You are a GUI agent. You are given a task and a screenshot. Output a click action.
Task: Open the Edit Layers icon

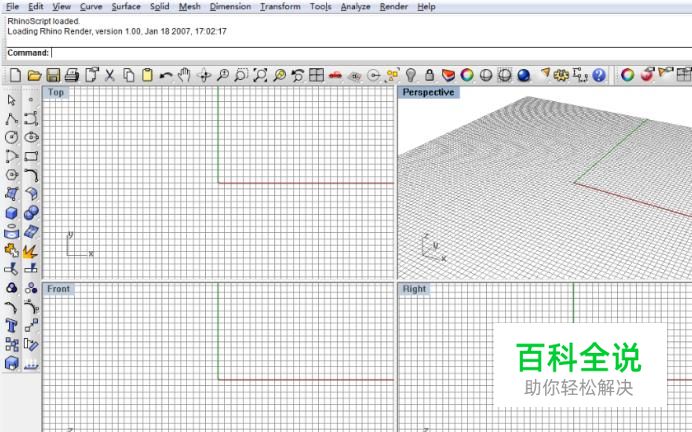[x=448, y=75]
